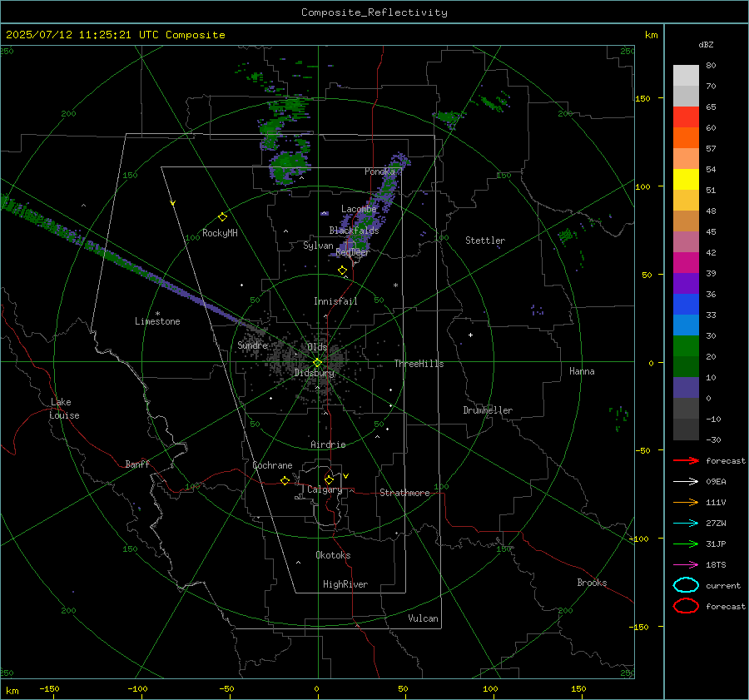Click the red forecast ellipse symbol
Image resolution: width=749 pixels, height=700 pixels.
tap(686, 606)
